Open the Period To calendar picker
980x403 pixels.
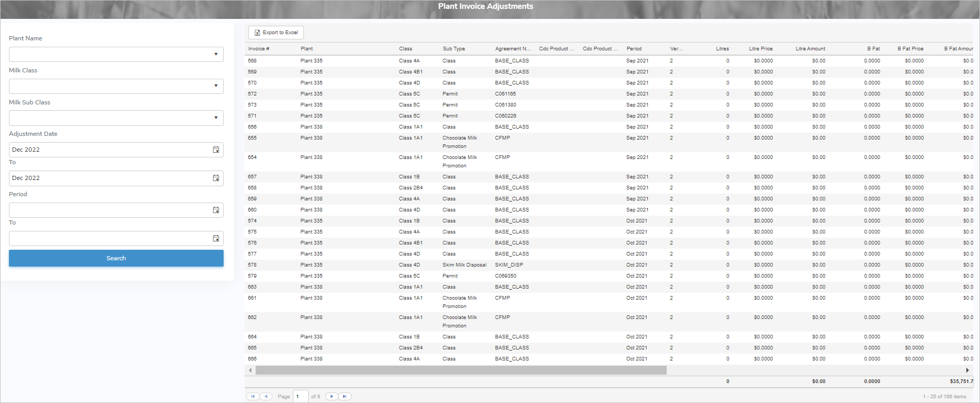tap(216, 238)
